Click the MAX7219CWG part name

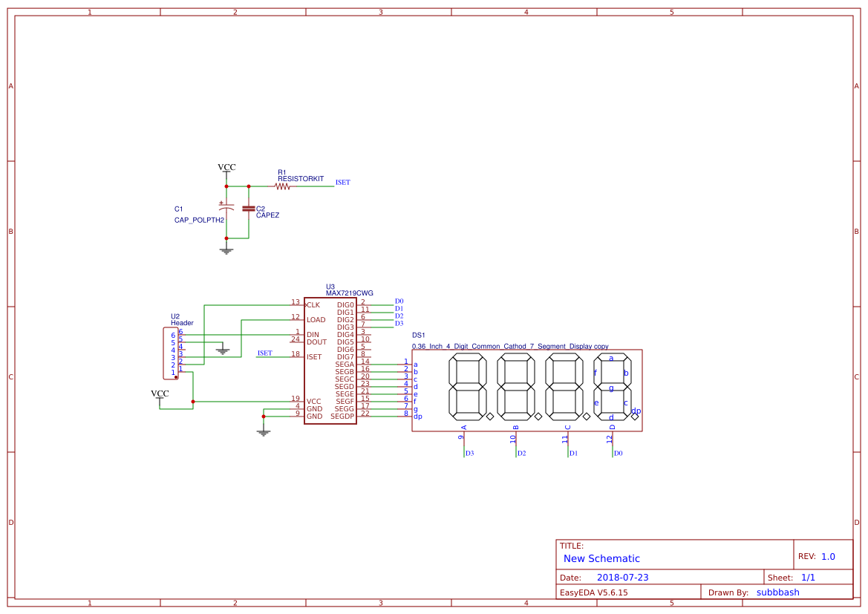pos(349,293)
